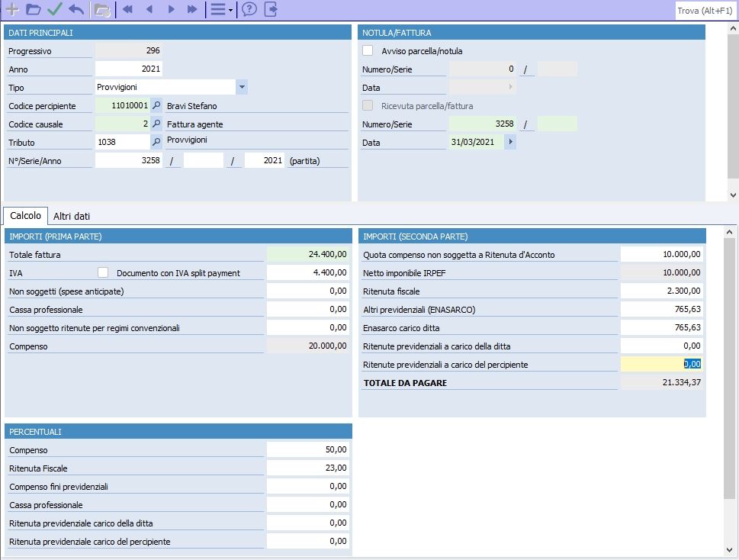Viewport: 739px width, 560px height.
Task: Click the Trova search box
Action: coord(705,10)
